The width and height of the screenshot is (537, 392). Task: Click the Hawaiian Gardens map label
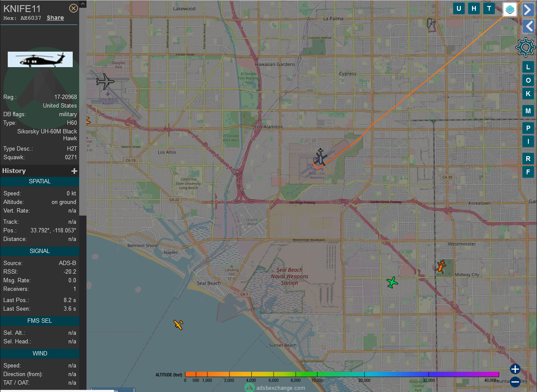coord(275,64)
